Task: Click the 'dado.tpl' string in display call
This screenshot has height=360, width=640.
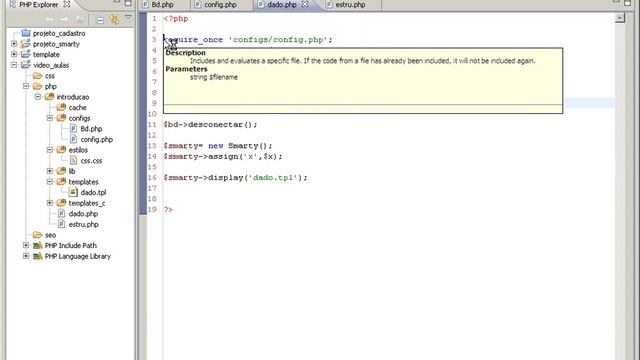Action: click(x=274, y=178)
